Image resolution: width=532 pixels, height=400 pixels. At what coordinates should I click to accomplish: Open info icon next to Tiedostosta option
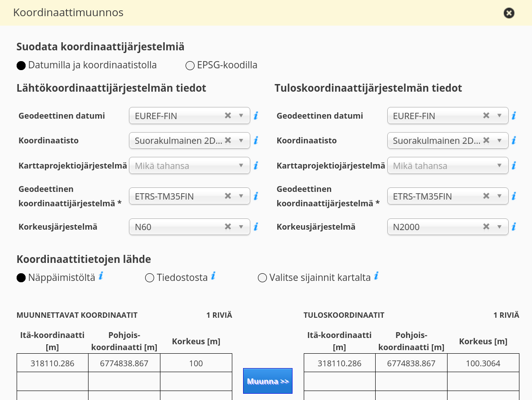click(x=213, y=276)
